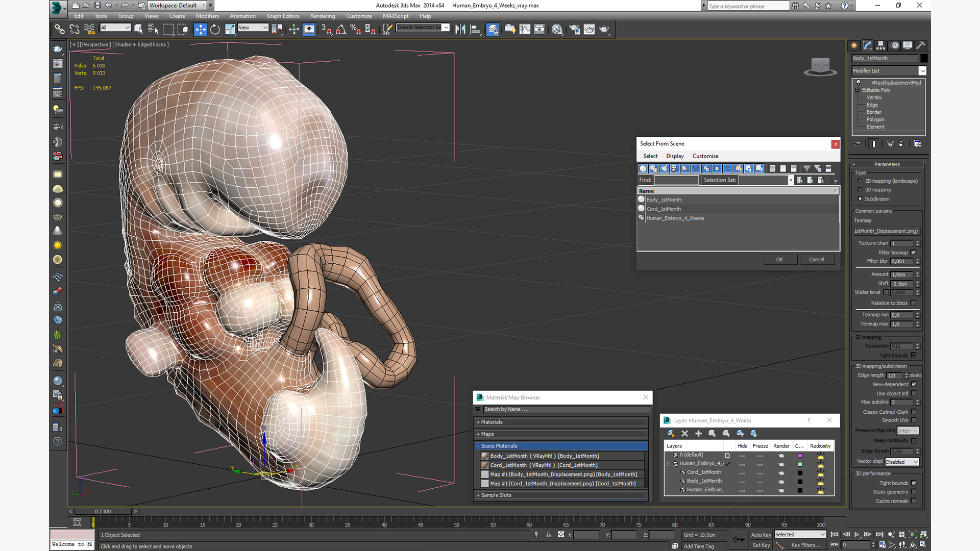Open the Material Editor icon

[x=557, y=30]
